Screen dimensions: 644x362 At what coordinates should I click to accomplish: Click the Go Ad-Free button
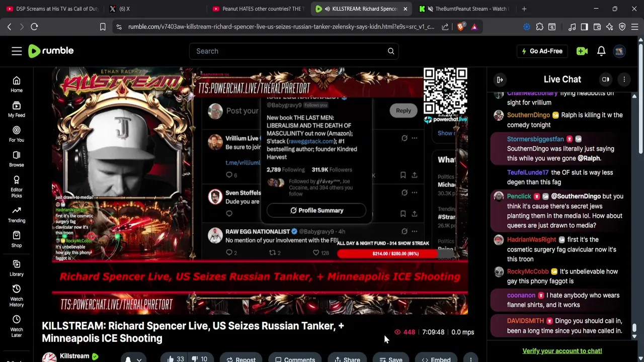[x=542, y=51]
